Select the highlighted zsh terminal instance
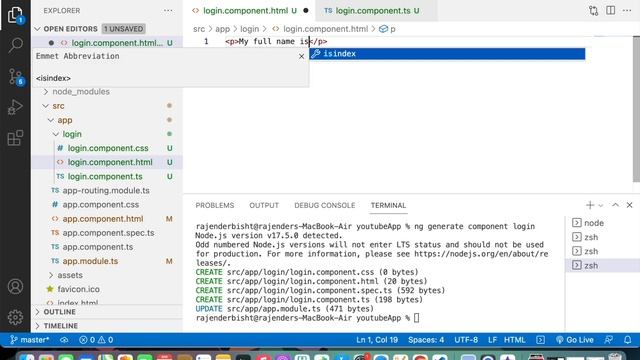640x360 pixels. (602, 265)
